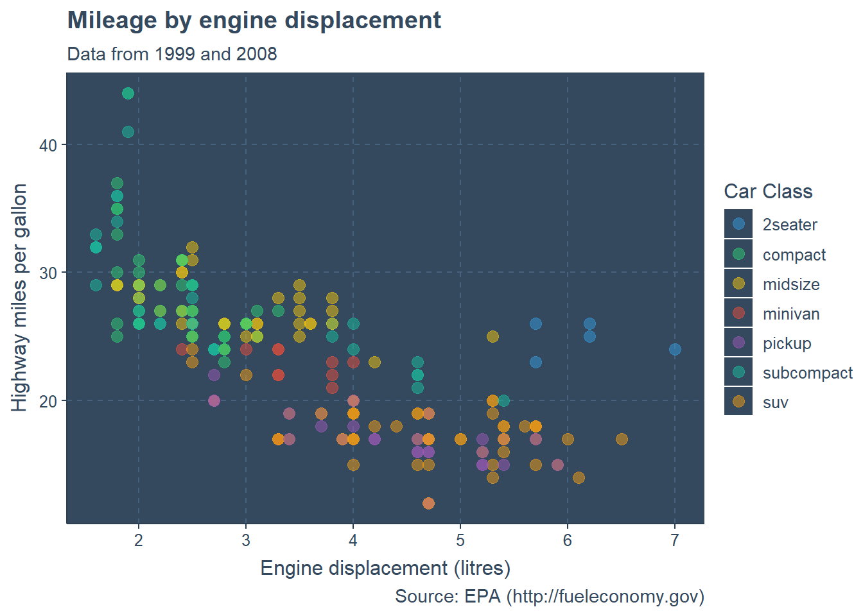Click the 'Mileage by engine displacement' title
This screenshot has width=863, height=616.
click(254, 21)
